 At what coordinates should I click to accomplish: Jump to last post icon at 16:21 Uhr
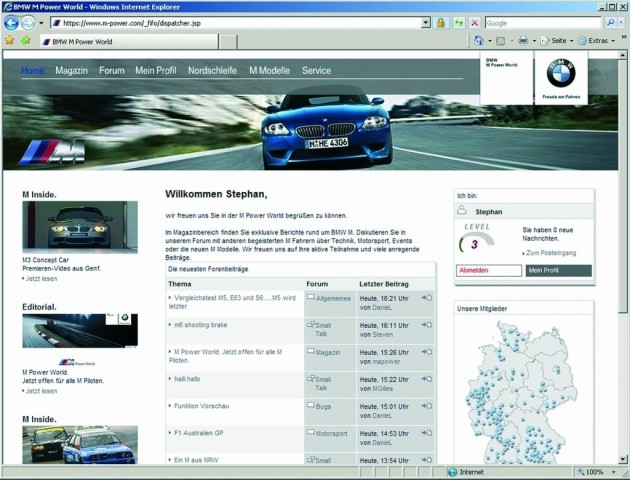(x=427, y=298)
